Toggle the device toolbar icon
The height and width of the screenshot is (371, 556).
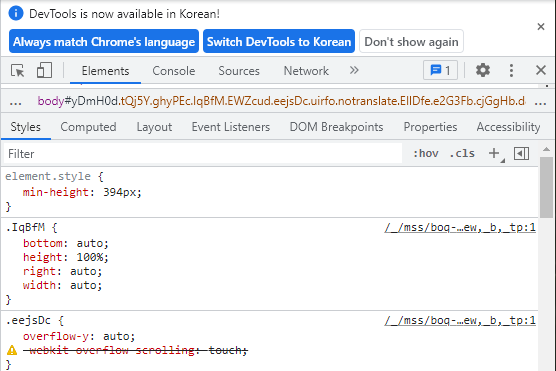(x=44, y=70)
